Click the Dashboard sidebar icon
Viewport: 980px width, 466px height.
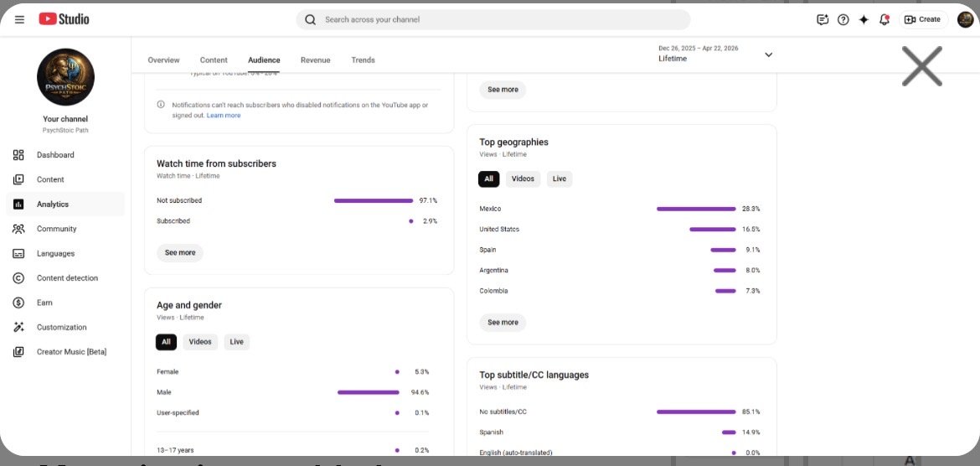point(18,154)
